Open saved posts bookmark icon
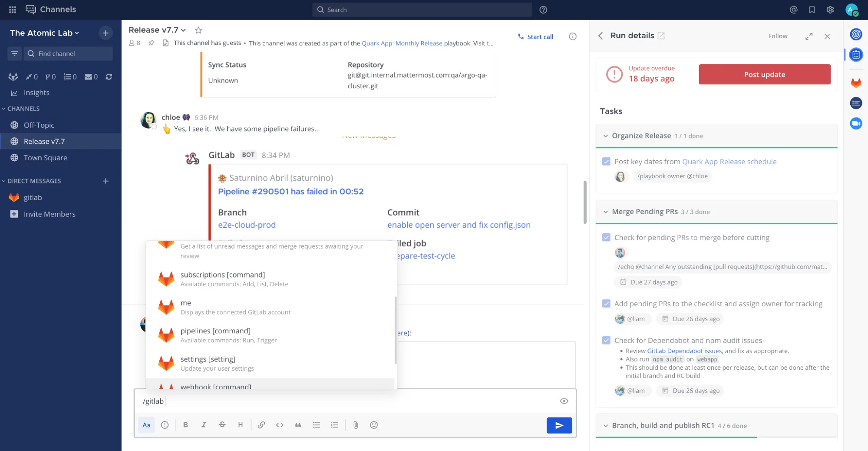The height and width of the screenshot is (451, 868). [812, 10]
